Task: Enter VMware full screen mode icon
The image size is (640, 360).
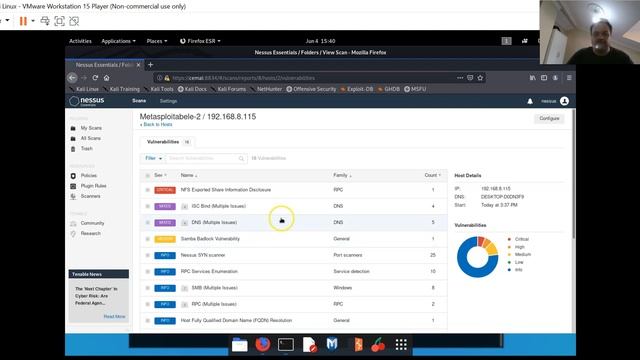Action: coord(60,21)
